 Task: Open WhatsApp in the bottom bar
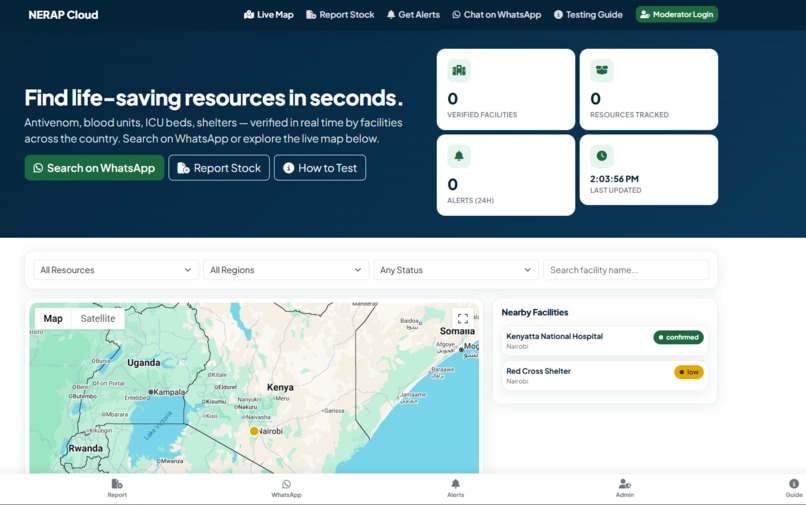pyautogui.click(x=286, y=489)
